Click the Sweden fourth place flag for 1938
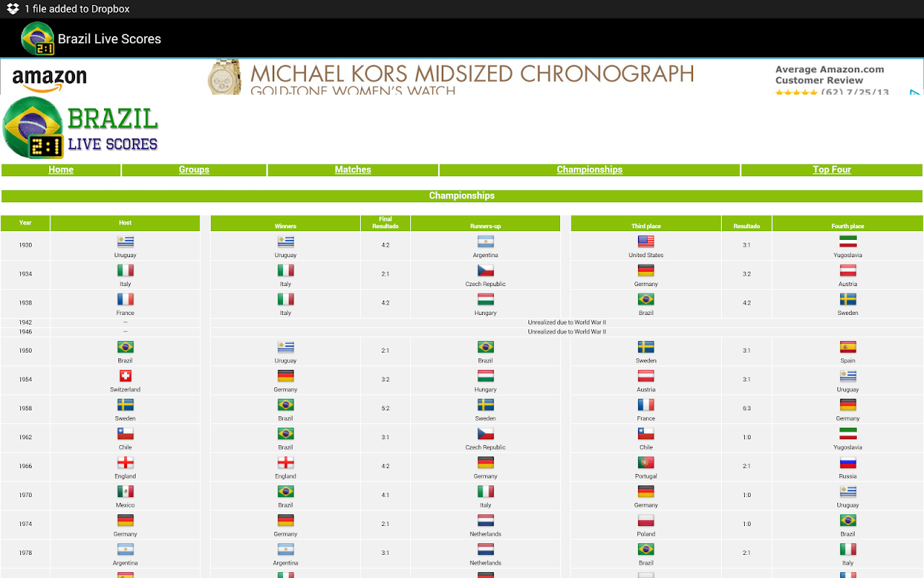The image size is (924, 578). click(847, 300)
